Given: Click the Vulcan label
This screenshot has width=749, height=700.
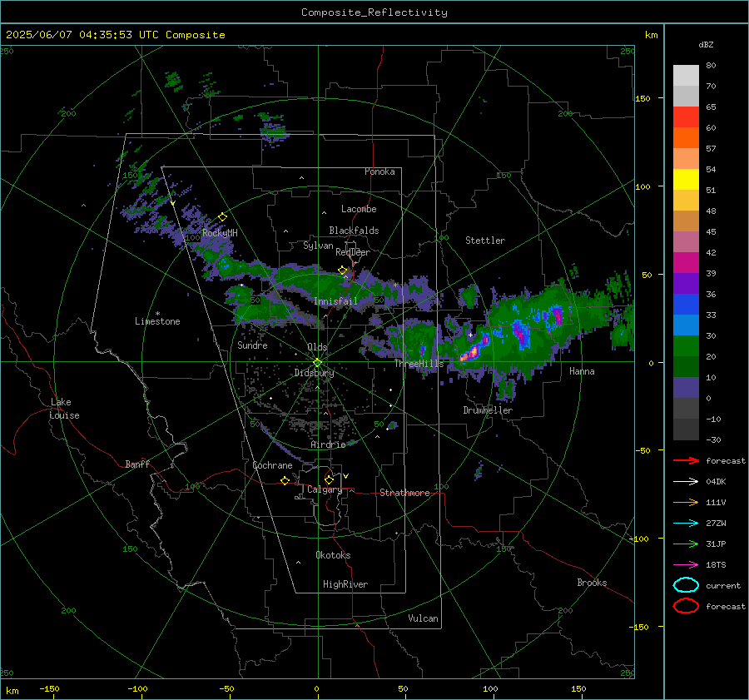Looking at the screenshot, I should click(x=424, y=618).
